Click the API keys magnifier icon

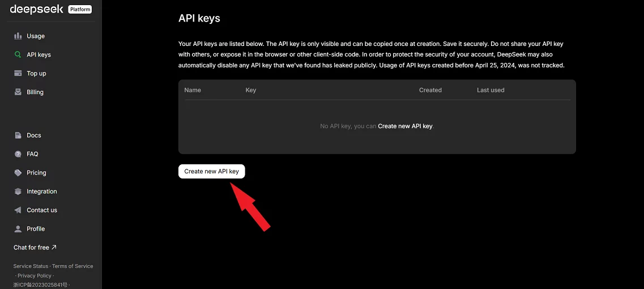pyautogui.click(x=18, y=54)
